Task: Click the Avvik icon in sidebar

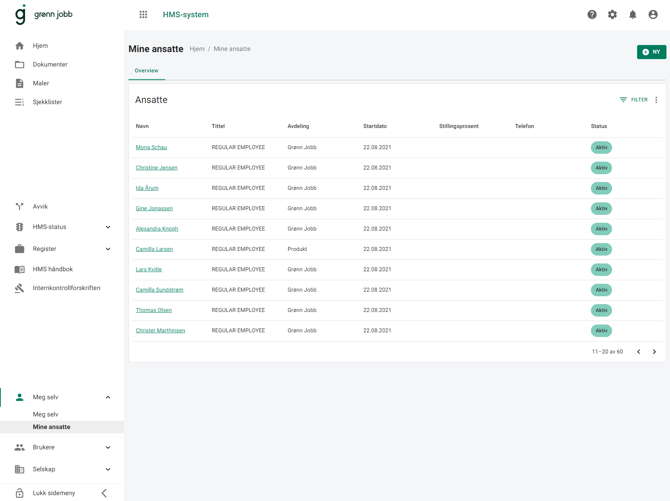Action: [19, 207]
